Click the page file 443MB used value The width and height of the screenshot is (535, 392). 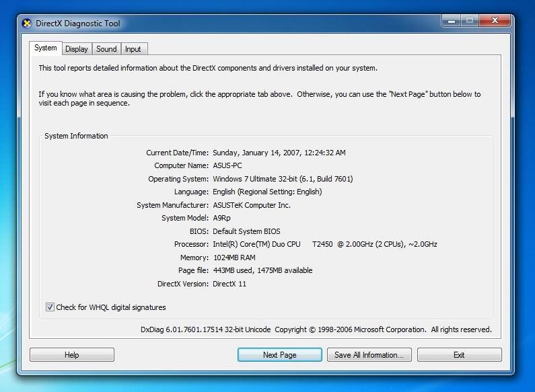click(x=262, y=271)
